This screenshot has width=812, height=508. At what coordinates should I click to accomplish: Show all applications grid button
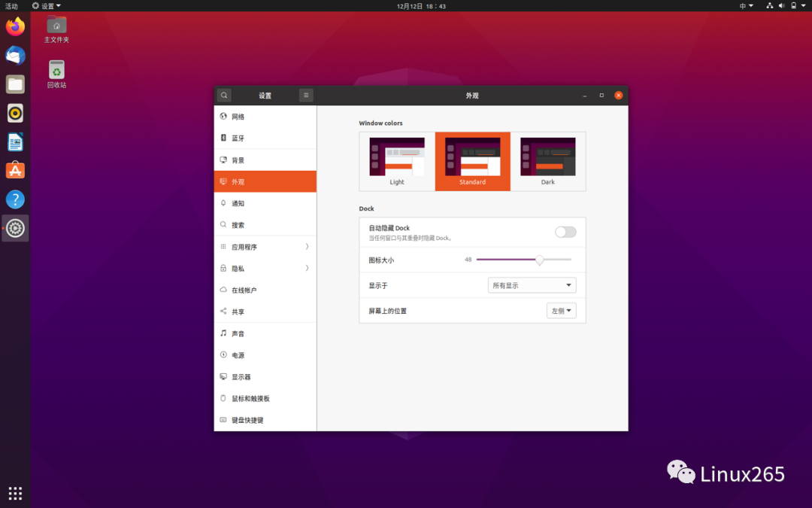pyautogui.click(x=15, y=493)
